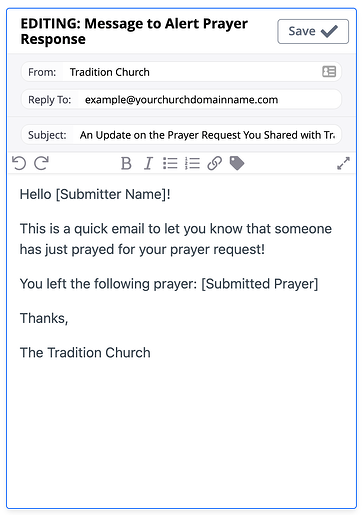Insert a numbered list
362x515 pixels.
tap(192, 163)
